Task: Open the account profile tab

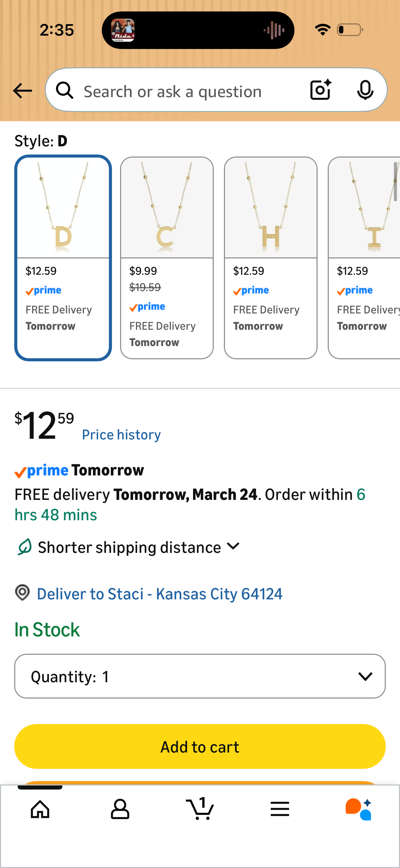Action: coord(120,809)
